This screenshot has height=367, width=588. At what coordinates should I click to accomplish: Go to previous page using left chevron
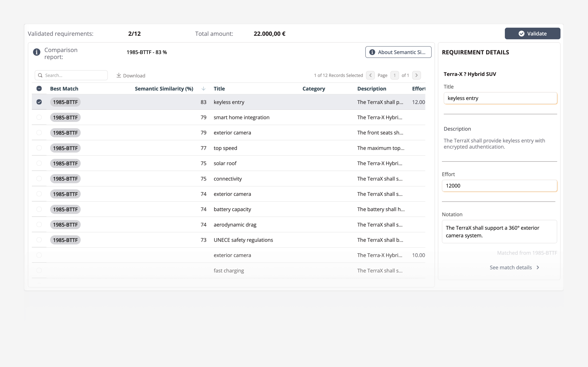point(370,75)
